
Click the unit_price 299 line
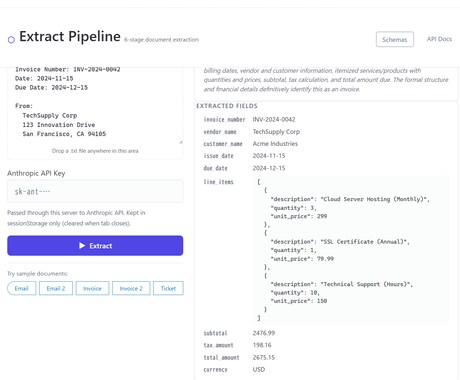299,216
